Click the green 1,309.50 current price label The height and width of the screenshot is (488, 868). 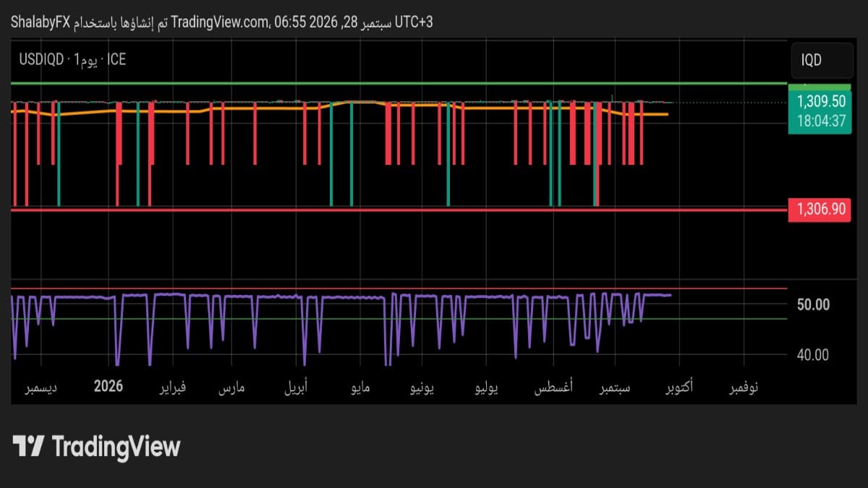click(x=821, y=101)
